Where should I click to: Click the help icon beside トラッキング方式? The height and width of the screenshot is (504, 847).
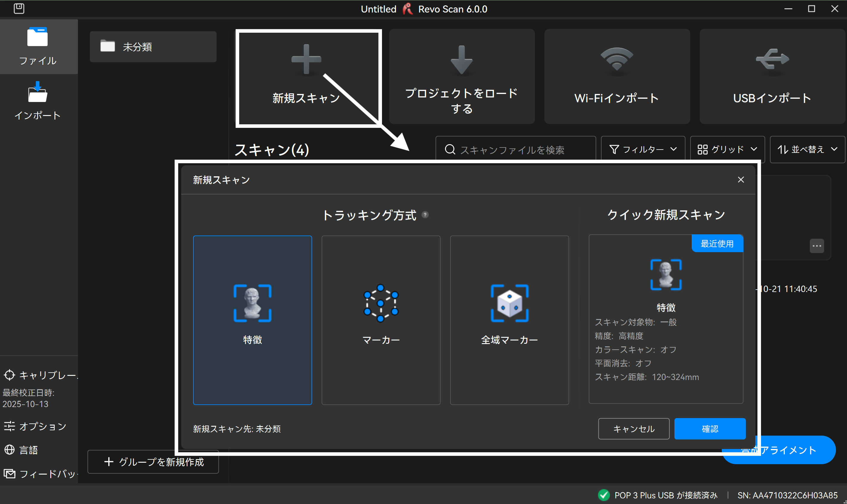pos(425,215)
